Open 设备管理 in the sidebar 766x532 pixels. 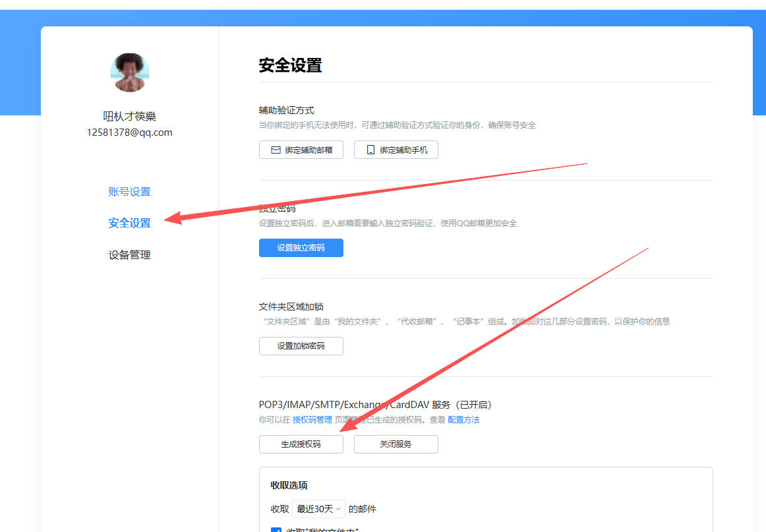coord(130,255)
